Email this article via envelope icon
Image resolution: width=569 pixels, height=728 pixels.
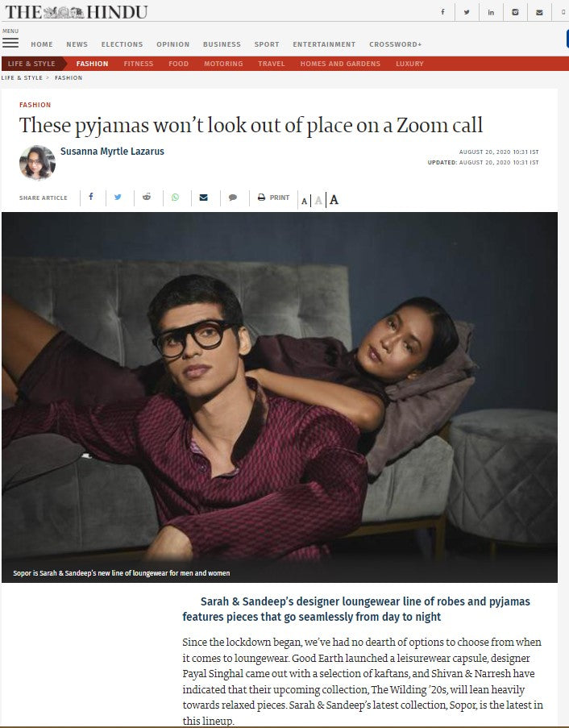click(x=203, y=198)
